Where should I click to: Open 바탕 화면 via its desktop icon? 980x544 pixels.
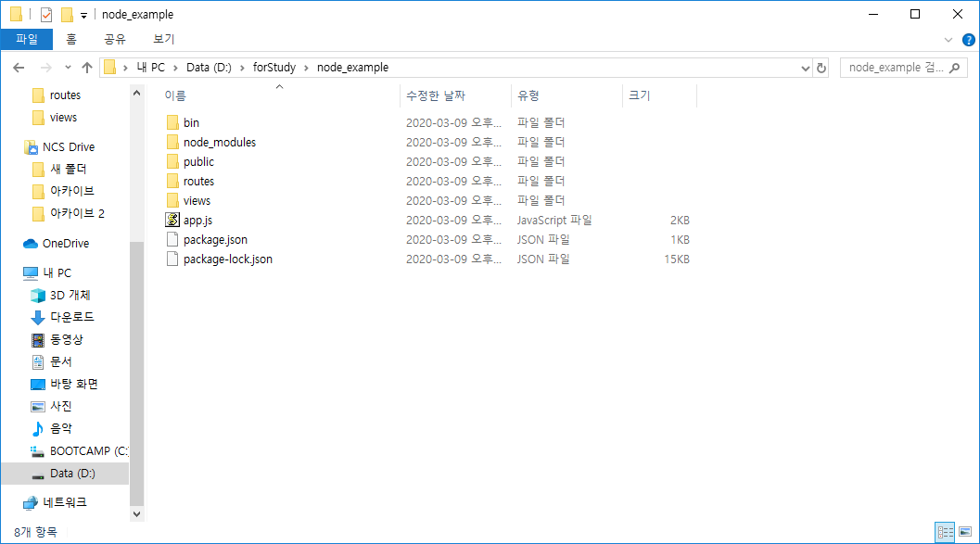coord(38,384)
